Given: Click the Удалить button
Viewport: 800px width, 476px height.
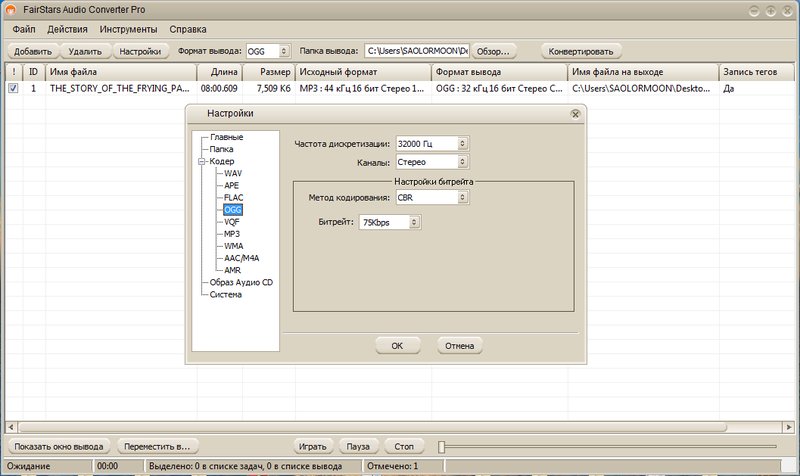Looking at the screenshot, I should tap(85, 52).
